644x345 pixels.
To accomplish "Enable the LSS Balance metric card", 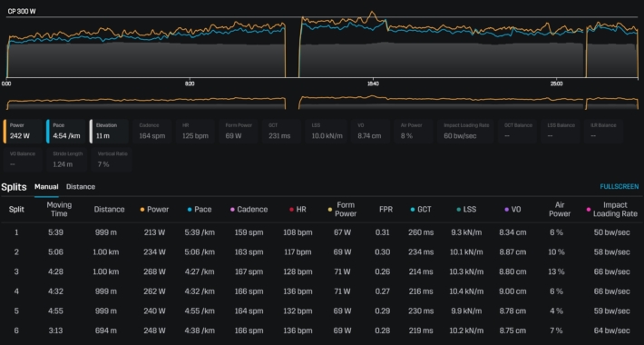I will (x=561, y=131).
